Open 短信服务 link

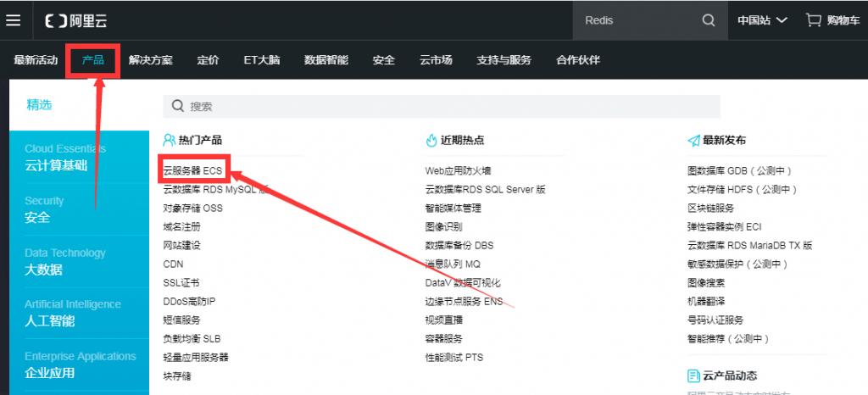pos(181,320)
